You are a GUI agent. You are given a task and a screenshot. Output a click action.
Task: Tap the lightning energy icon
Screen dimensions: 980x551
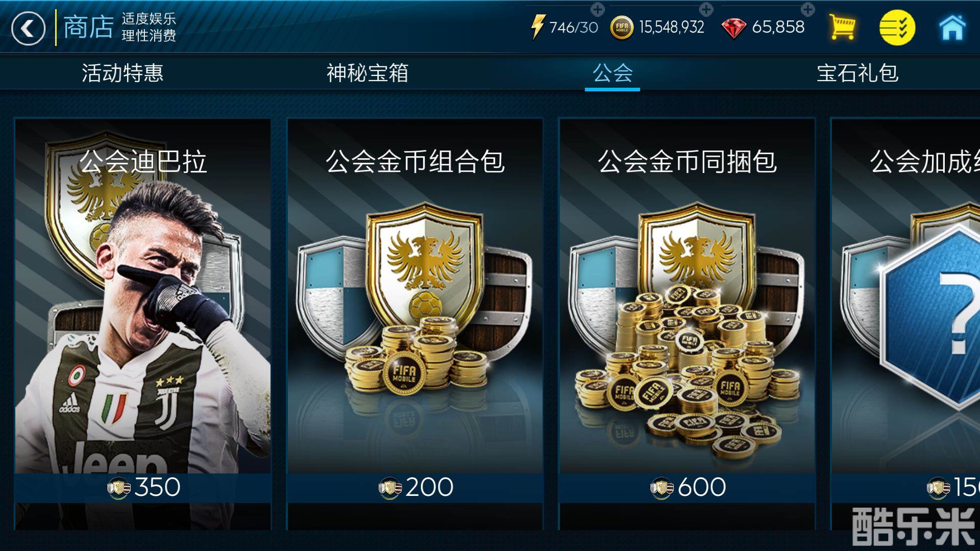tap(537, 27)
